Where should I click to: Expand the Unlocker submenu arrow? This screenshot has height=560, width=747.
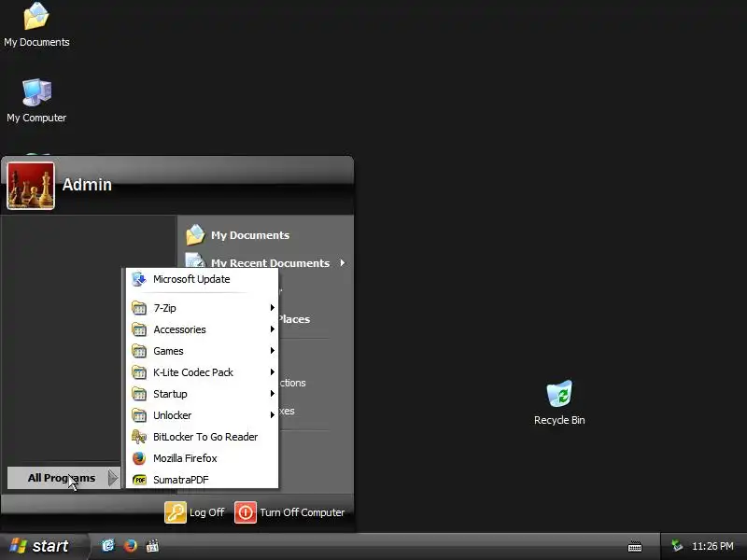click(x=272, y=414)
